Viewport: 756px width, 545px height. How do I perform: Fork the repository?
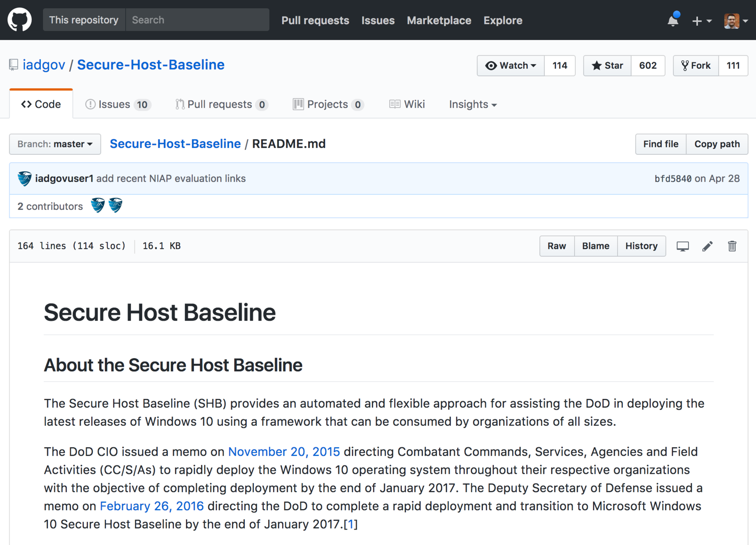[696, 65]
